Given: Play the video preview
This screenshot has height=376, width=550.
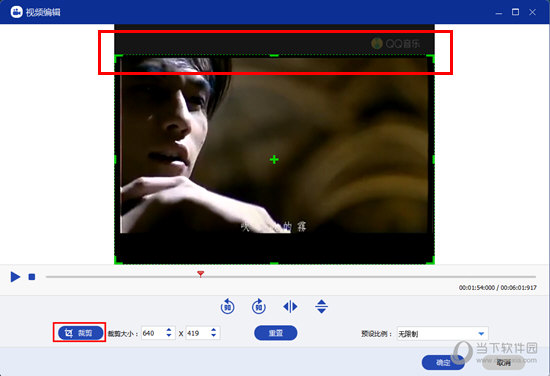Looking at the screenshot, I should tap(15, 277).
